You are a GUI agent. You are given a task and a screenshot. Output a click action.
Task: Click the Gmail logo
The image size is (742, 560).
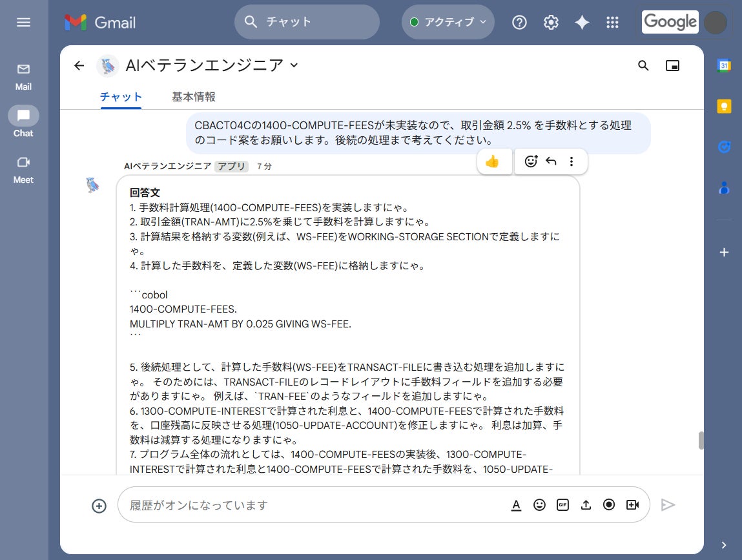(x=100, y=22)
